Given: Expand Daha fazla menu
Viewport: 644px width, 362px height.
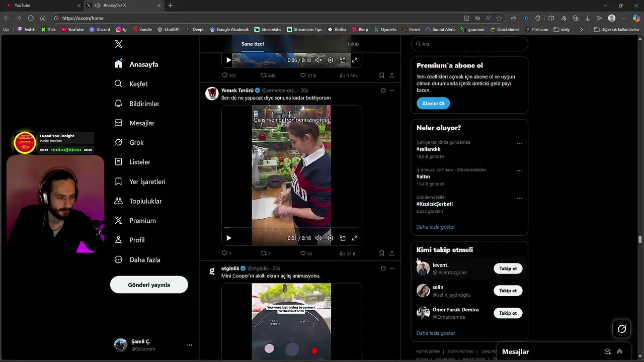Looking at the screenshot, I should [x=137, y=259].
